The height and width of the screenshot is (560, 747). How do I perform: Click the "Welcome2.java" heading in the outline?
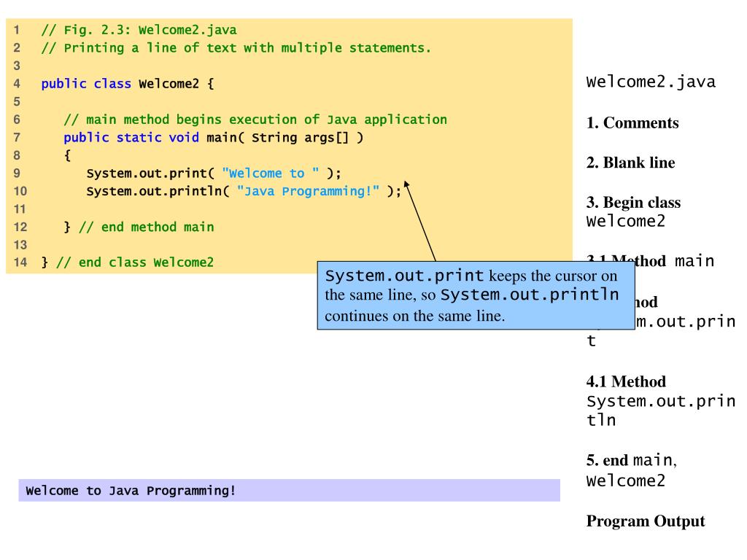[x=651, y=82]
